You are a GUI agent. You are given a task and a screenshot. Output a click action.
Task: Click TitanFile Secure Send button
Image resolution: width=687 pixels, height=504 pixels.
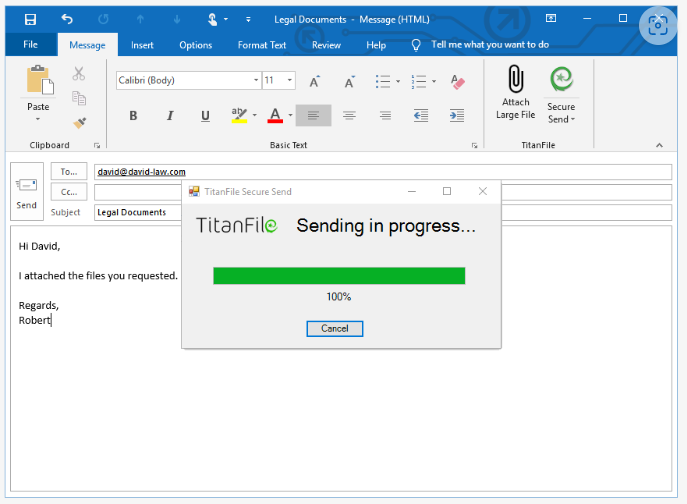[561, 96]
